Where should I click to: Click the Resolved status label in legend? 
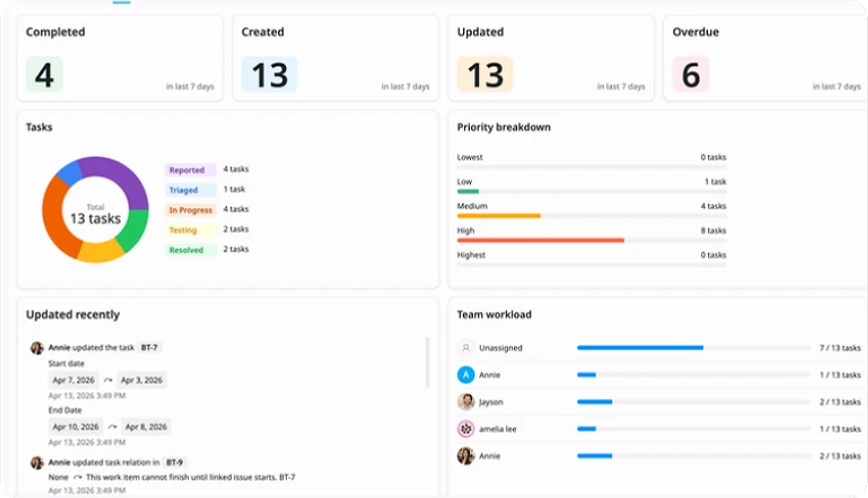(190, 250)
